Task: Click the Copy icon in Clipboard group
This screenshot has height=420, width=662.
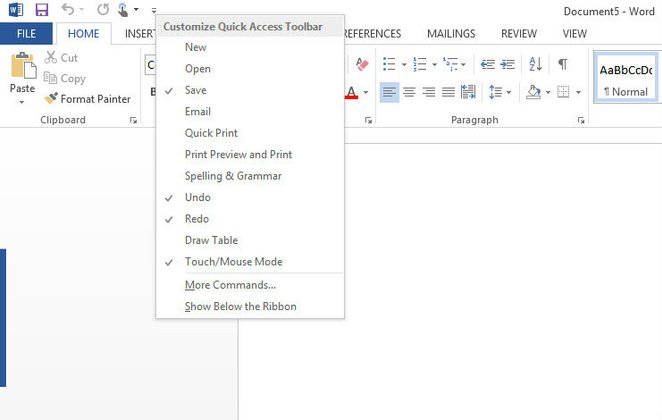Action: tap(50, 78)
